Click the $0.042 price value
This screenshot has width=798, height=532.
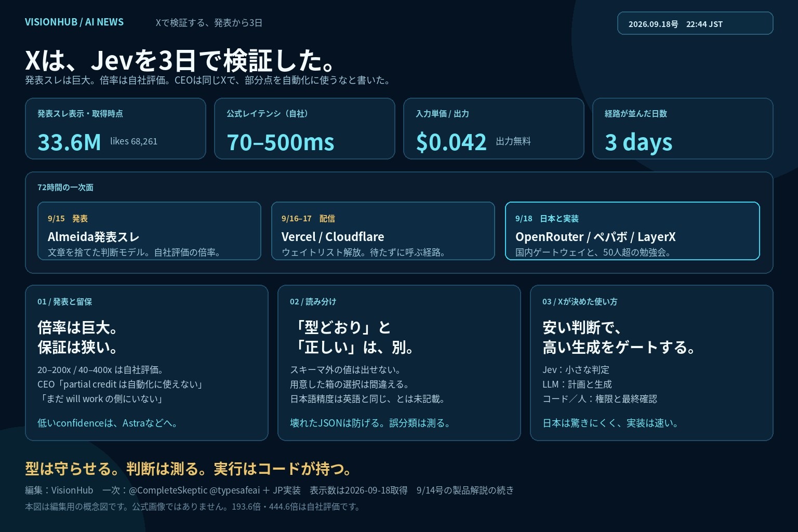tap(451, 142)
